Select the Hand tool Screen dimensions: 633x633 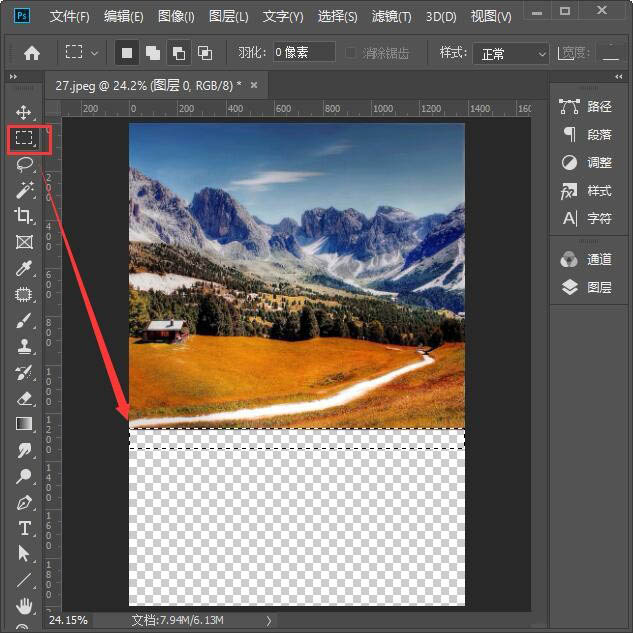24,606
